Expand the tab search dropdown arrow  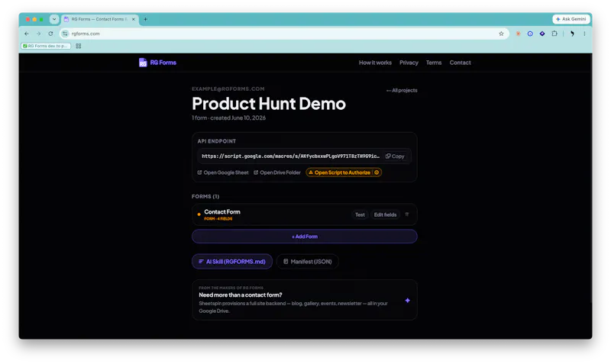53,19
